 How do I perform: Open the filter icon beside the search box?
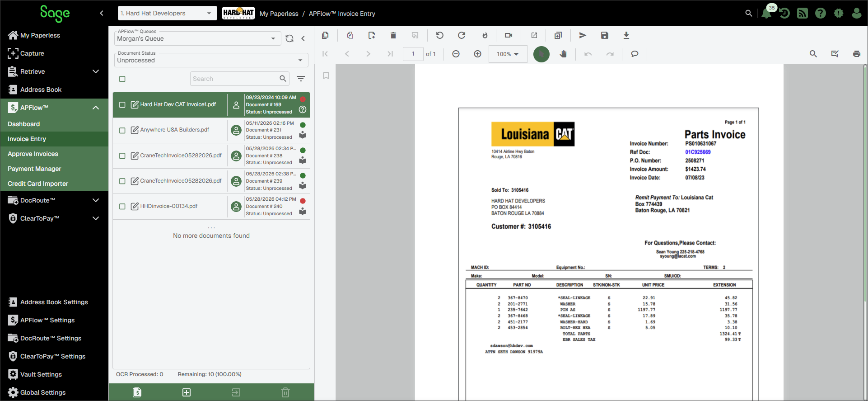click(301, 79)
